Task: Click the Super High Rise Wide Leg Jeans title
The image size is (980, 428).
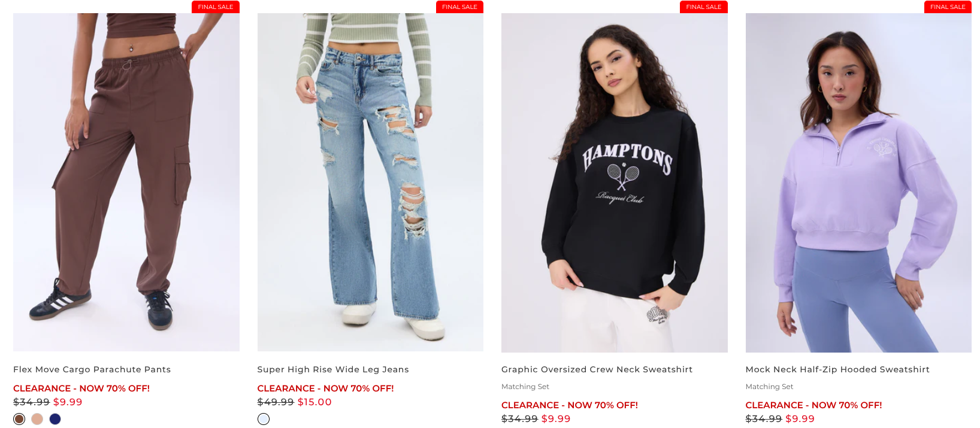Action: (333, 369)
